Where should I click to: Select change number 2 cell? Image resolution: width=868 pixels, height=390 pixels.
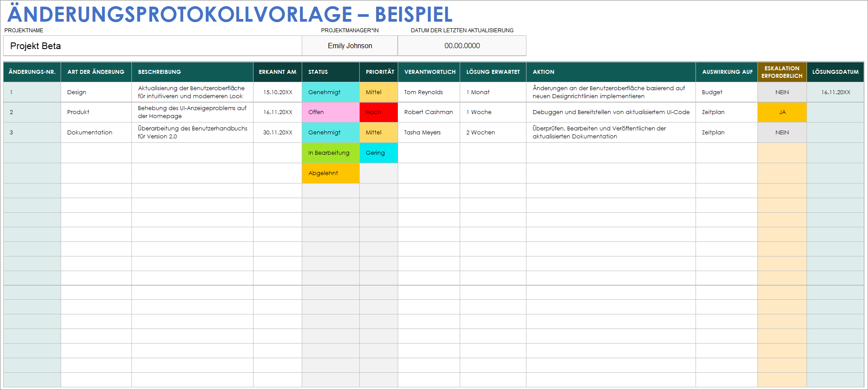(32, 112)
